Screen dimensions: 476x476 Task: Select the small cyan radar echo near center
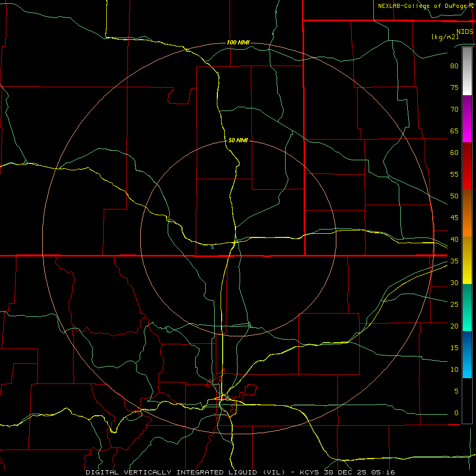point(212,247)
